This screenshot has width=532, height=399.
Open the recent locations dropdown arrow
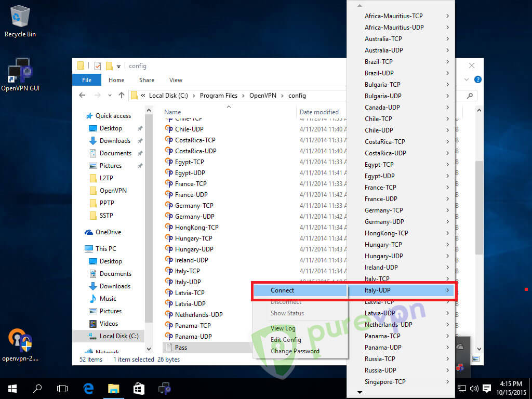(110, 96)
